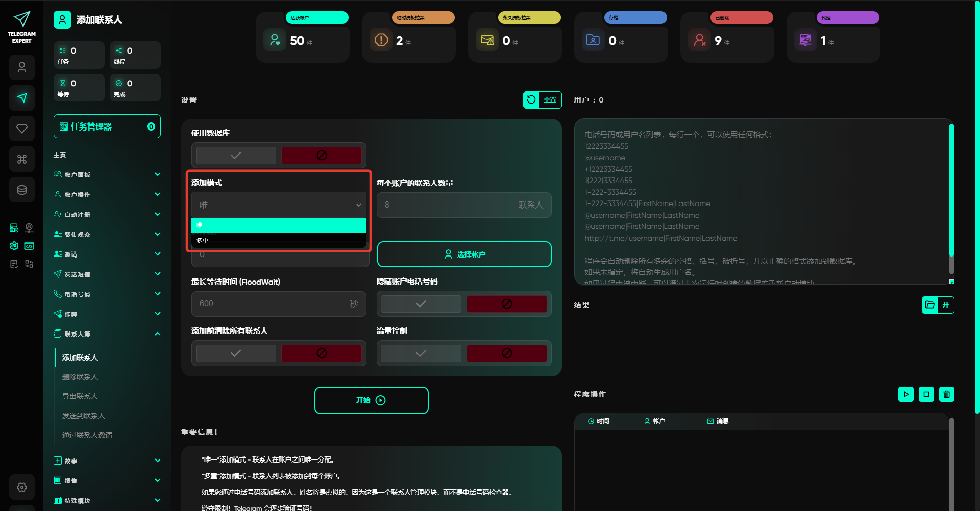Select 多重 option in 添加模式 dropdown

(279, 241)
